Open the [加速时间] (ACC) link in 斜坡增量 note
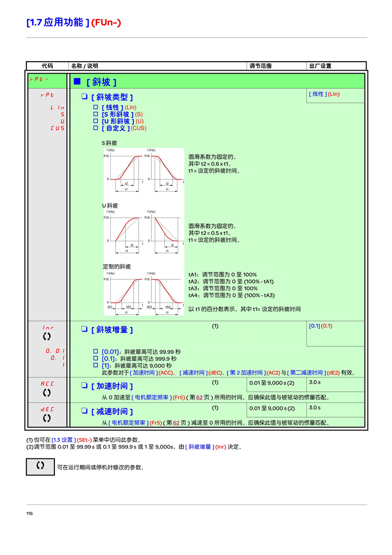This screenshot has height=555, width=392. [x=151, y=373]
